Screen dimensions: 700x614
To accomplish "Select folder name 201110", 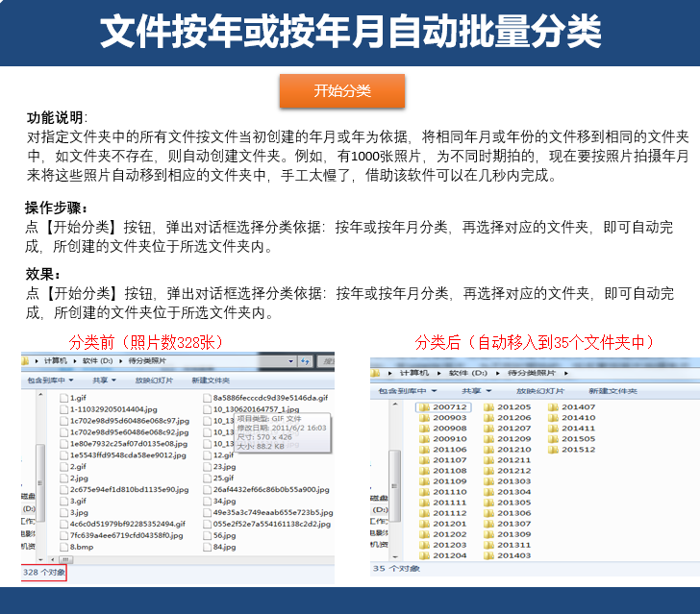I will (x=450, y=492).
